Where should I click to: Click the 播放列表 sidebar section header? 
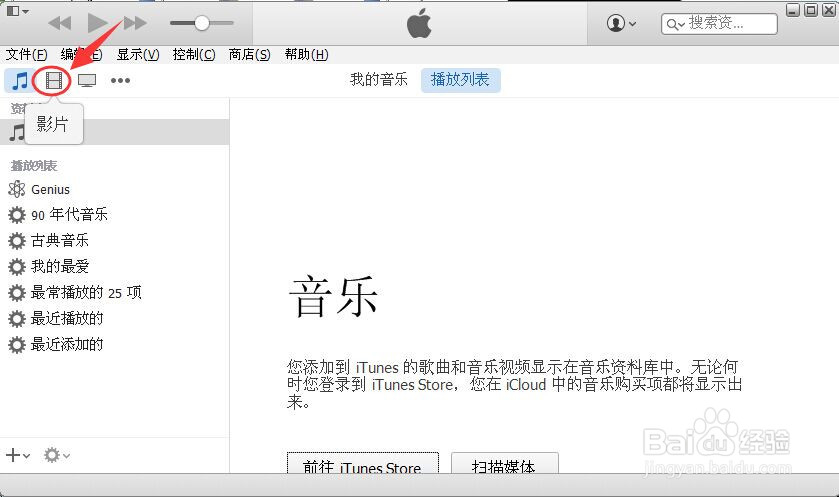pyautogui.click(x=34, y=166)
